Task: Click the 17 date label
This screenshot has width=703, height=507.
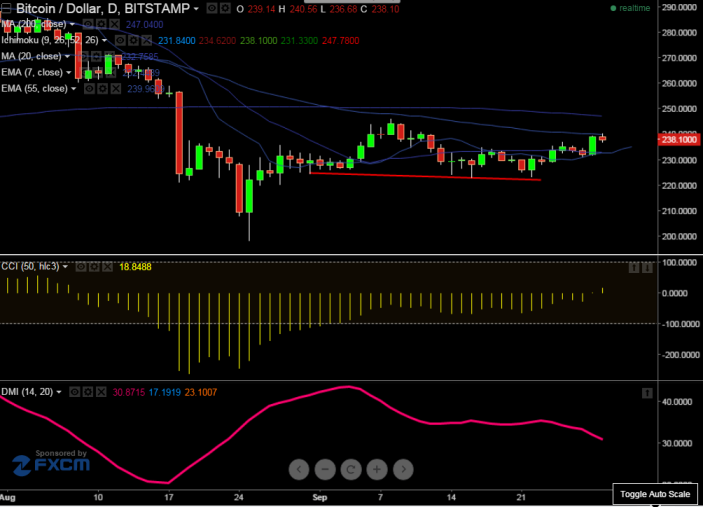Action: coord(169,497)
